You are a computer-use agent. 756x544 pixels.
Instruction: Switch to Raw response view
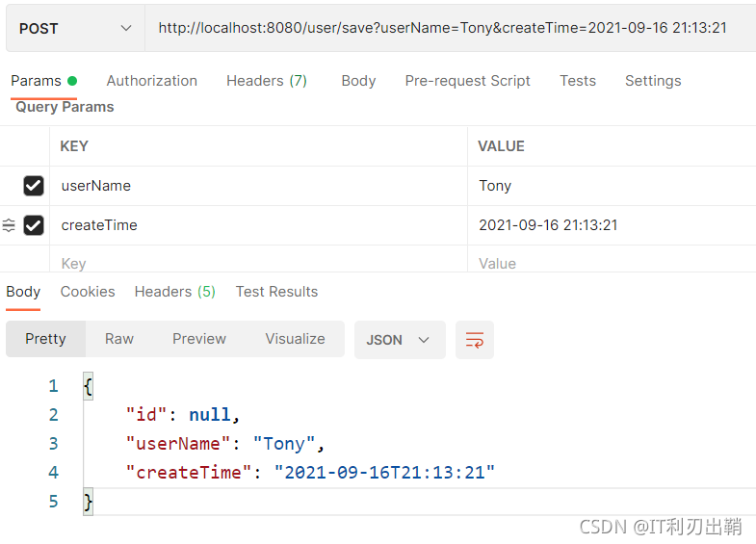(119, 339)
